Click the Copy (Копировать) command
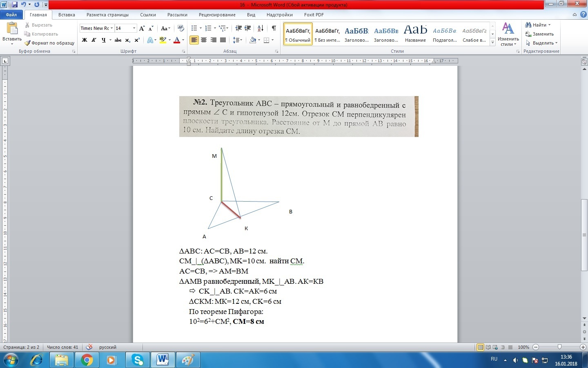588x368 pixels. [x=41, y=34]
